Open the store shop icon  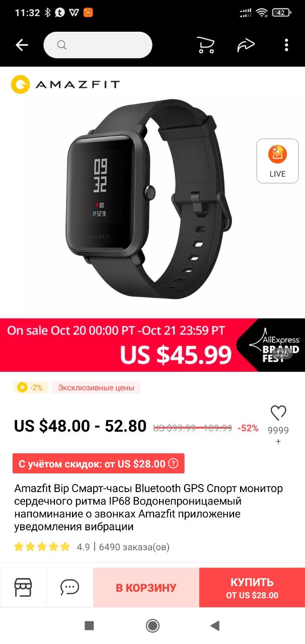23,587
